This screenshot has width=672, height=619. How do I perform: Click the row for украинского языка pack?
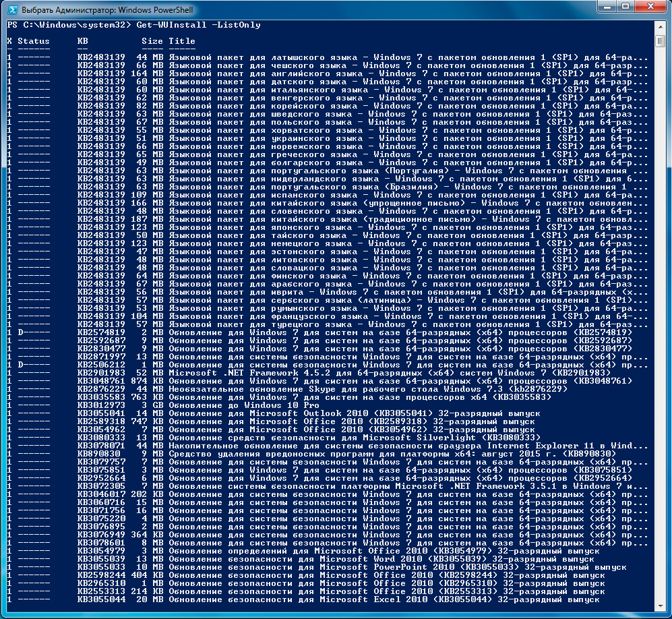click(327, 138)
